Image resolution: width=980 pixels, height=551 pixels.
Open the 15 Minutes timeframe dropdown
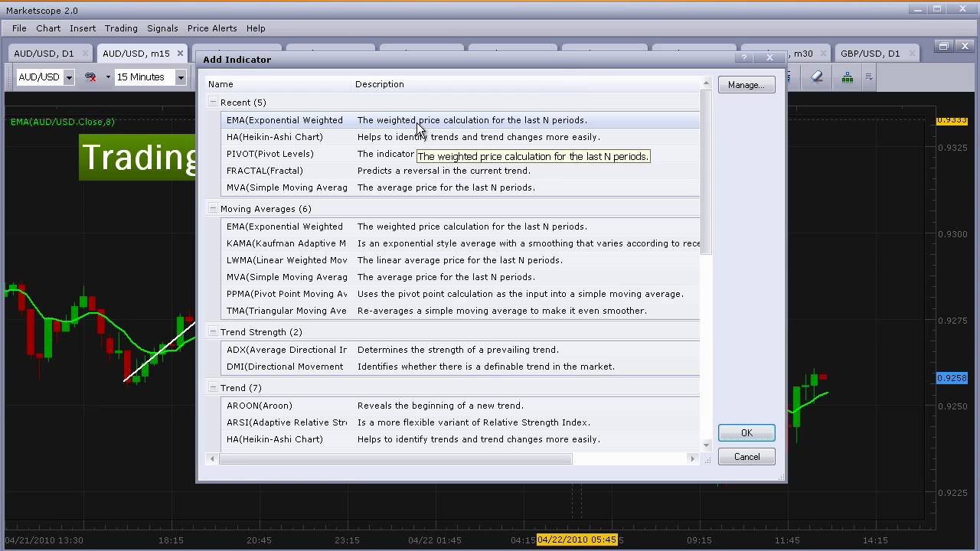(181, 77)
